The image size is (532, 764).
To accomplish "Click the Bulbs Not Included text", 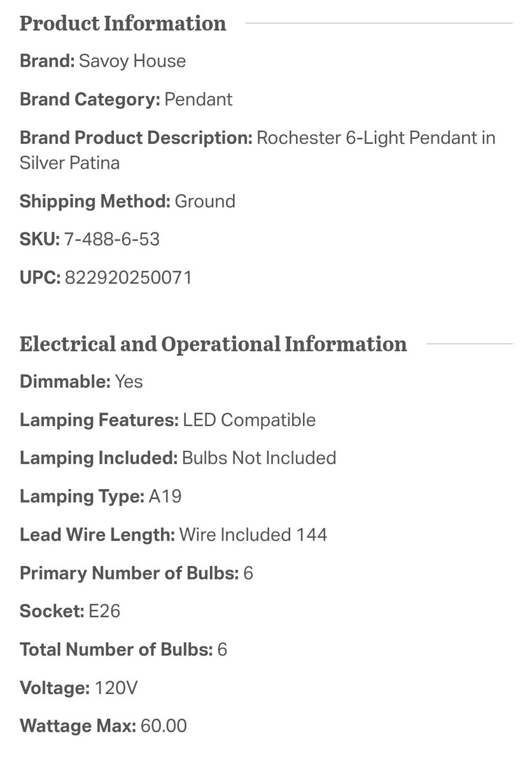I will click(x=259, y=458).
